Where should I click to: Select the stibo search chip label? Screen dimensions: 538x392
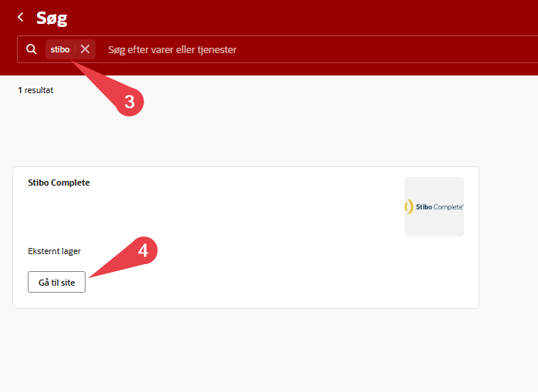click(x=60, y=49)
